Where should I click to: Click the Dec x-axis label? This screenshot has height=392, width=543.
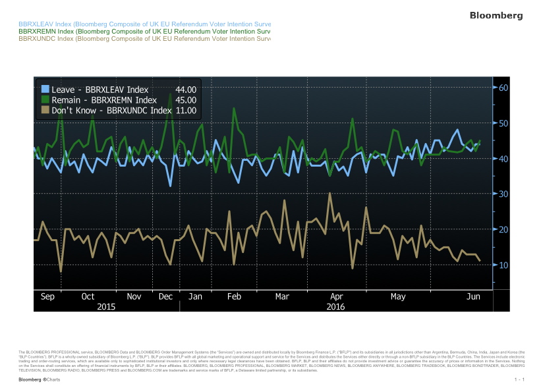165,296
